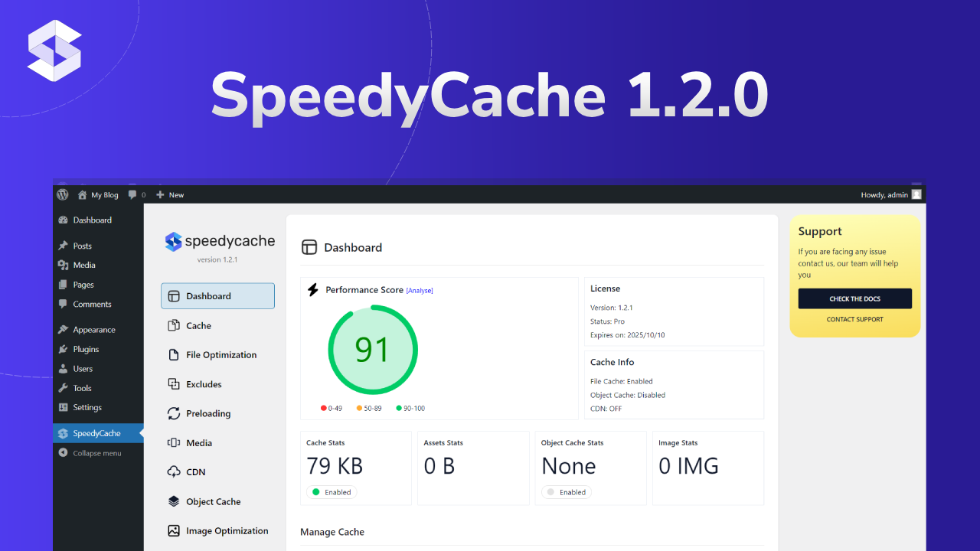980x551 pixels.
Task: Click the CDN cloud icon
Action: pyautogui.click(x=174, y=472)
